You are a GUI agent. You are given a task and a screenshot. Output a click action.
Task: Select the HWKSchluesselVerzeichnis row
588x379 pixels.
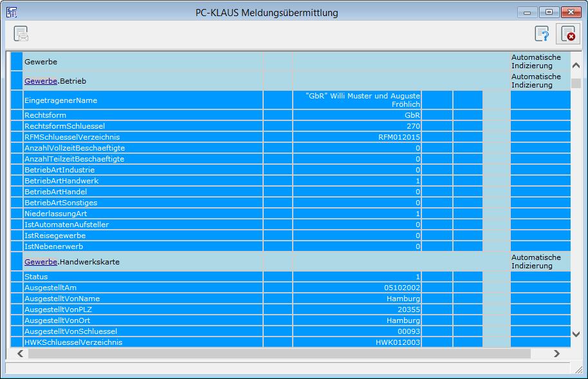tap(73, 342)
